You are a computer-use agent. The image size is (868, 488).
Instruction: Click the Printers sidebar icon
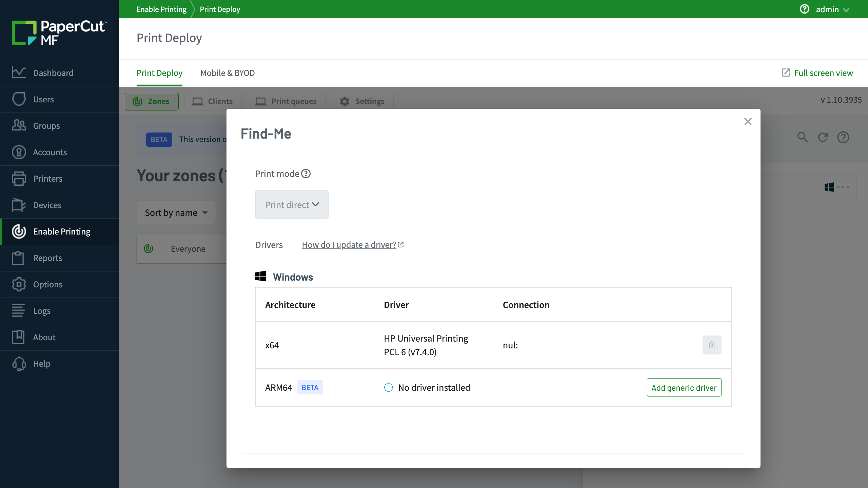tap(19, 178)
